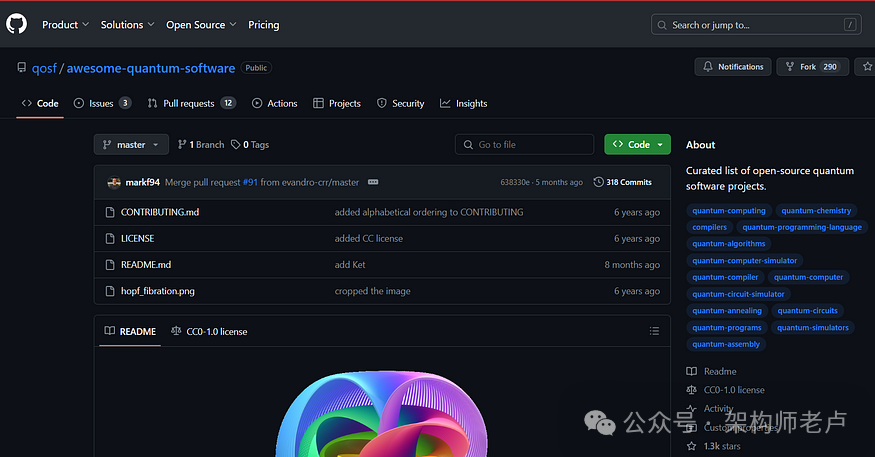Open the 0 Tags list

[250, 145]
